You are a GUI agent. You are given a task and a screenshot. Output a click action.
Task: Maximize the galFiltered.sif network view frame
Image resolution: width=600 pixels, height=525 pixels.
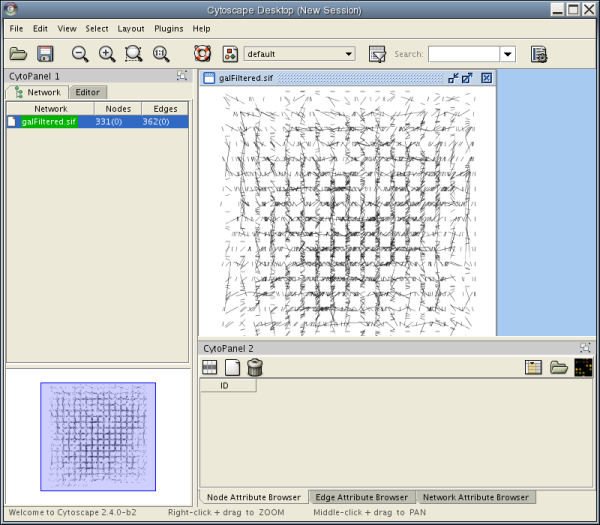pos(468,78)
